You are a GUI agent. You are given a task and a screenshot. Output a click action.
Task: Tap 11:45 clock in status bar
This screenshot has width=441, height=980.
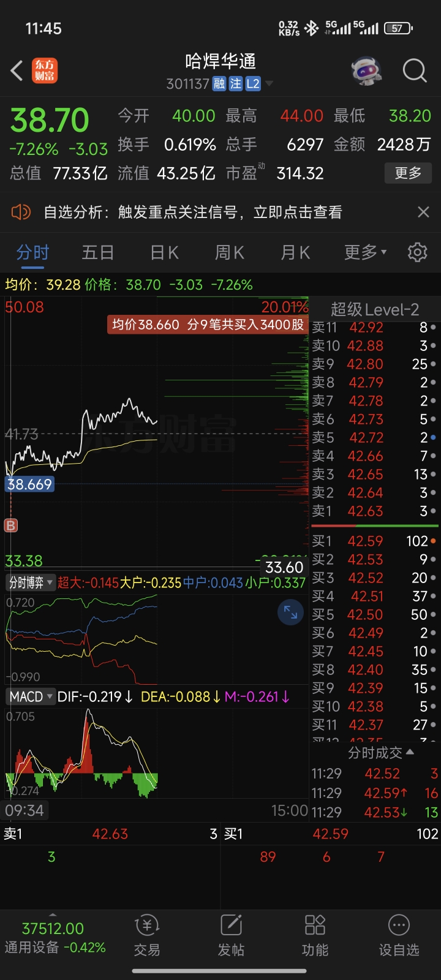coord(43,28)
